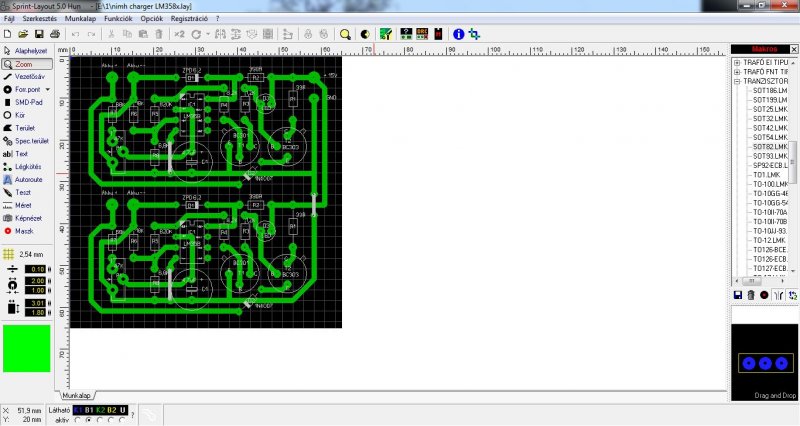This screenshot has width=800, height=426.
Task: Select TO-100.LMK macro in the list
Action: 770,184
